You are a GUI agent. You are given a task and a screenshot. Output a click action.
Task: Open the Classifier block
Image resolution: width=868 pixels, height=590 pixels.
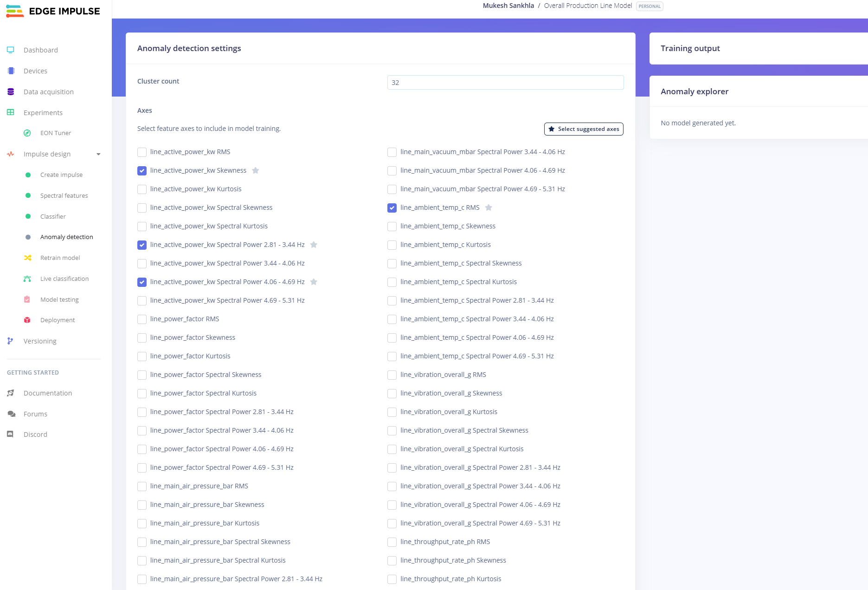[x=53, y=216]
